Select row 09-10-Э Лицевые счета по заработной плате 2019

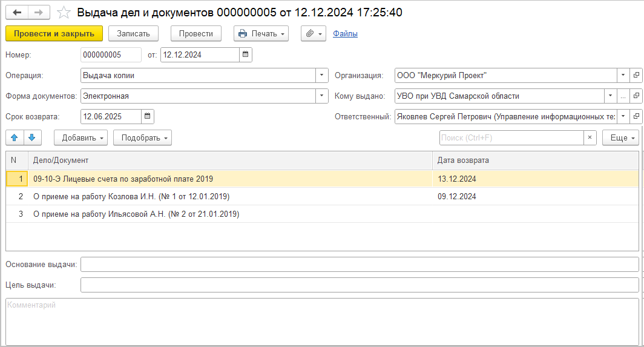point(323,179)
